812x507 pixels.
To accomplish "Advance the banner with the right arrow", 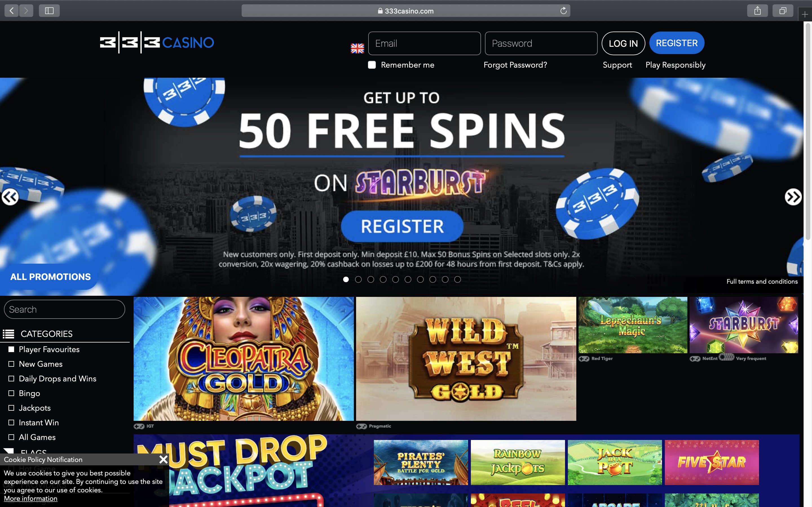I will coord(793,197).
